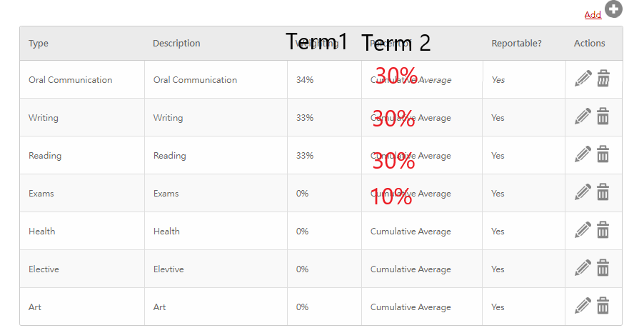Image resolution: width=644 pixels, height=328 pixels.
Task: Click the Type column header
Action: 38,43
